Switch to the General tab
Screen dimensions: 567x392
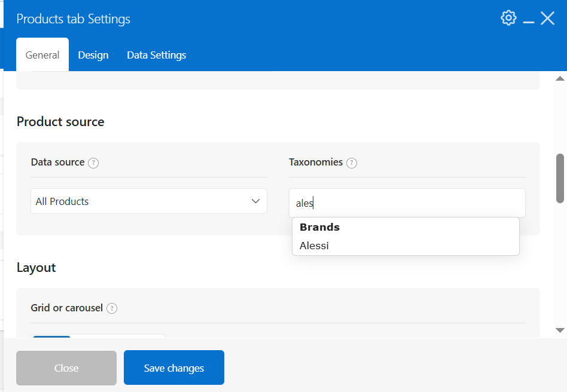[x=42, y=55]
